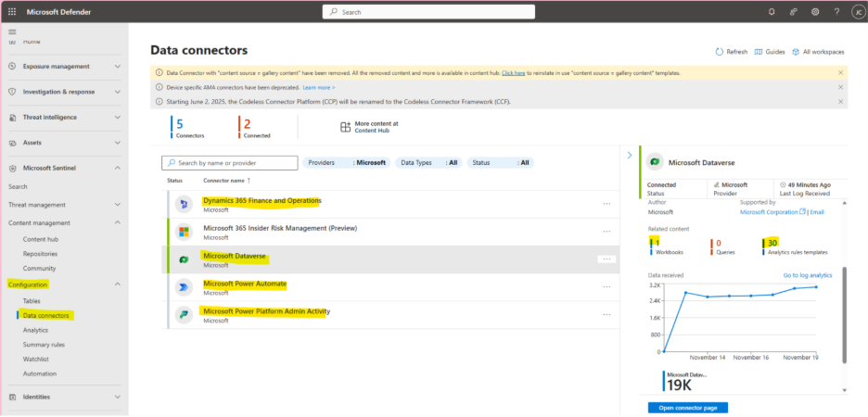Image resolution: width=868 pixels, height=417 pixels.
Task: Open Providers filter set to Microsoft
Action: click(347, 163)
